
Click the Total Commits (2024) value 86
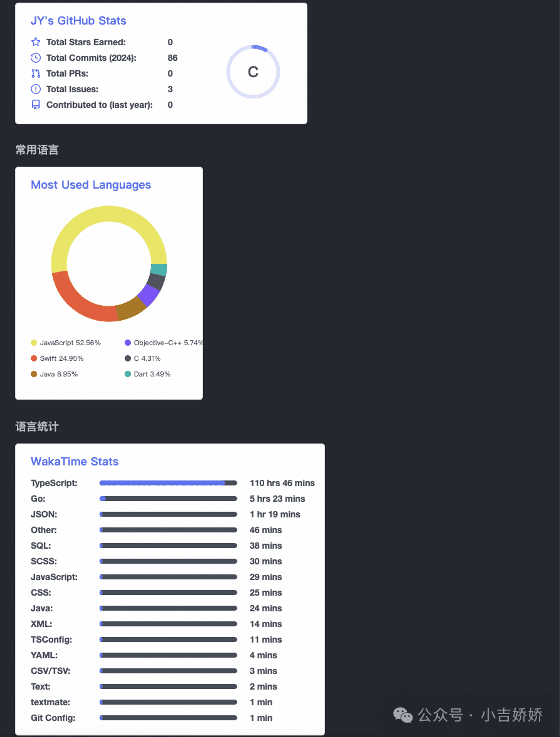pos(172,58)
